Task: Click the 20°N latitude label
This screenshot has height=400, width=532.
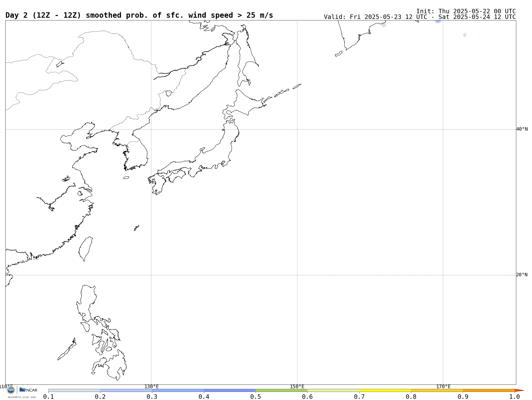Action: pos(522,275)
